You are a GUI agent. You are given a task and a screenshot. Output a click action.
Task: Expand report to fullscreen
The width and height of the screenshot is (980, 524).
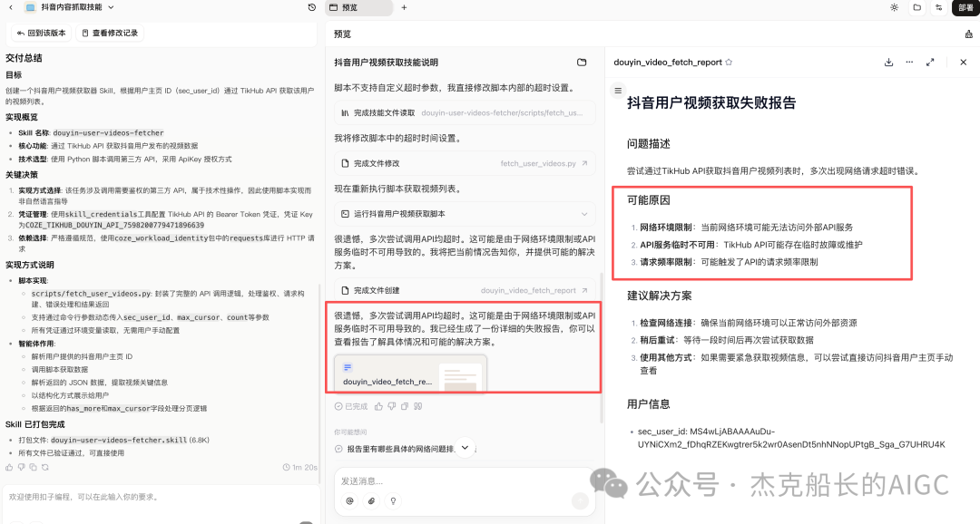(930, 63)
